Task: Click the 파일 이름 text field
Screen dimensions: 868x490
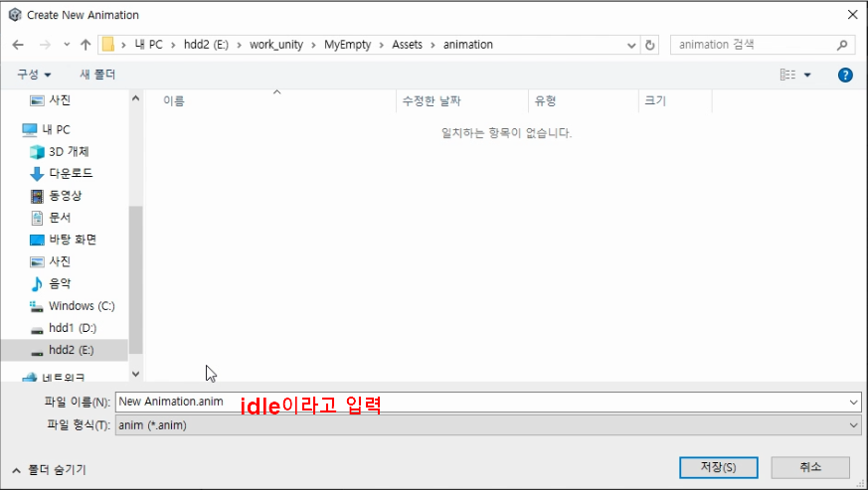Action: 487,402
